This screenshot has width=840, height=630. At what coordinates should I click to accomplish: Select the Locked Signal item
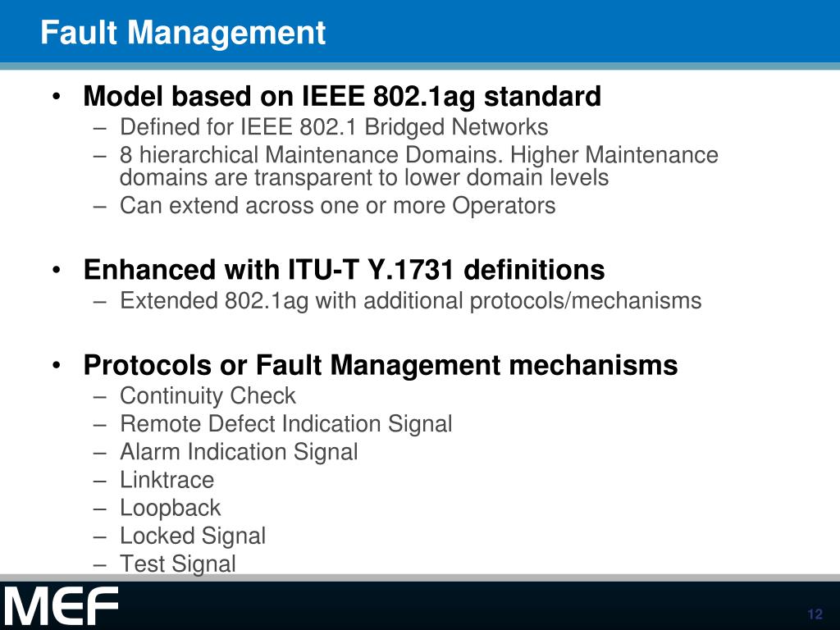(x=193, y=536)
